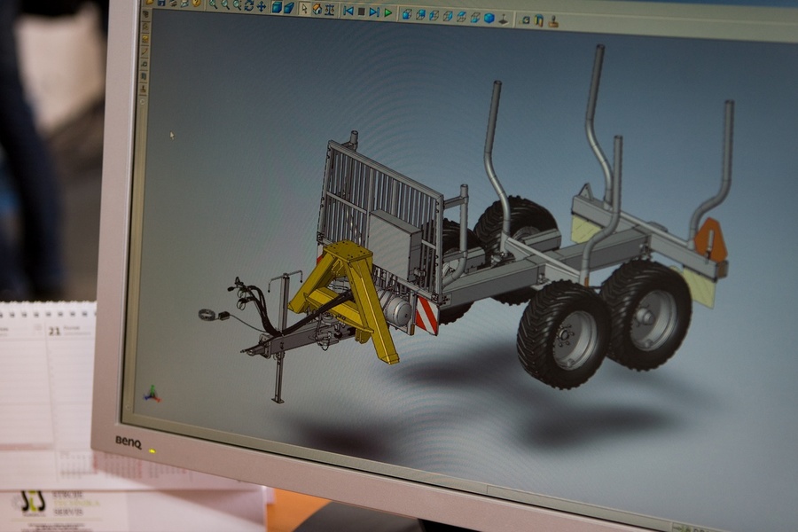Switch to the solid blue isometric cube view
798x532 pixels.
[489, 18]
